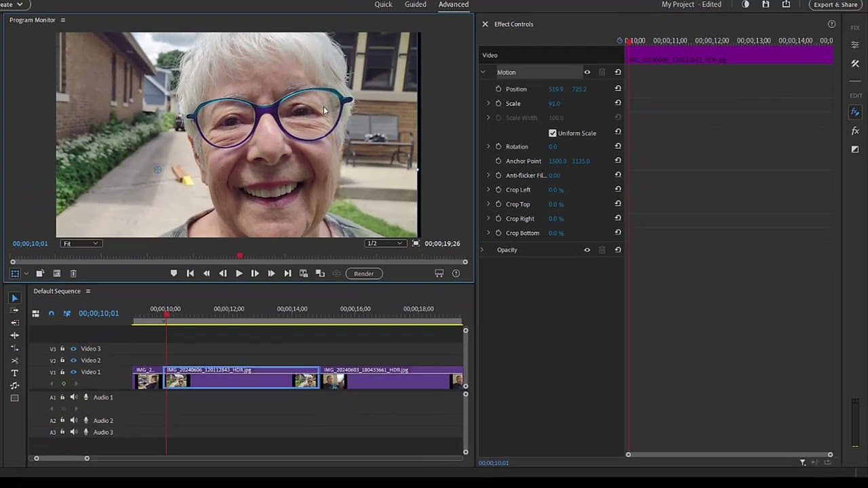
Task: Mute the Audio 1 track
Action: (73, 397)
